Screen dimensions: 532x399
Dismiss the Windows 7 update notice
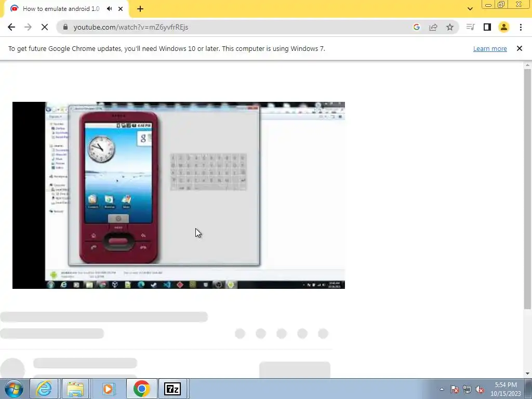(x=520, y=48)
